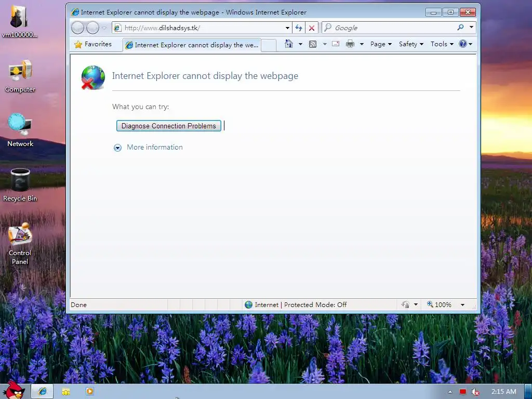Click the Help question mark icon

(463, 44)
